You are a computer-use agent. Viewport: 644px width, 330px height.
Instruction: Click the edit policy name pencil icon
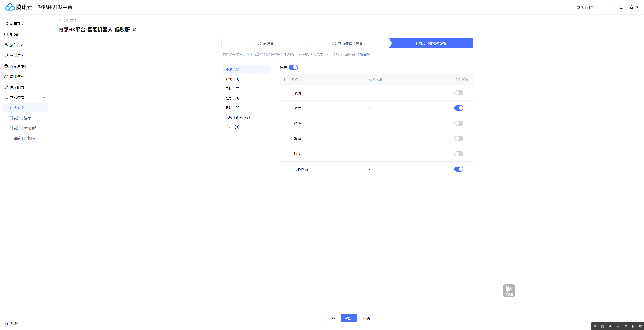pos(135,29)
